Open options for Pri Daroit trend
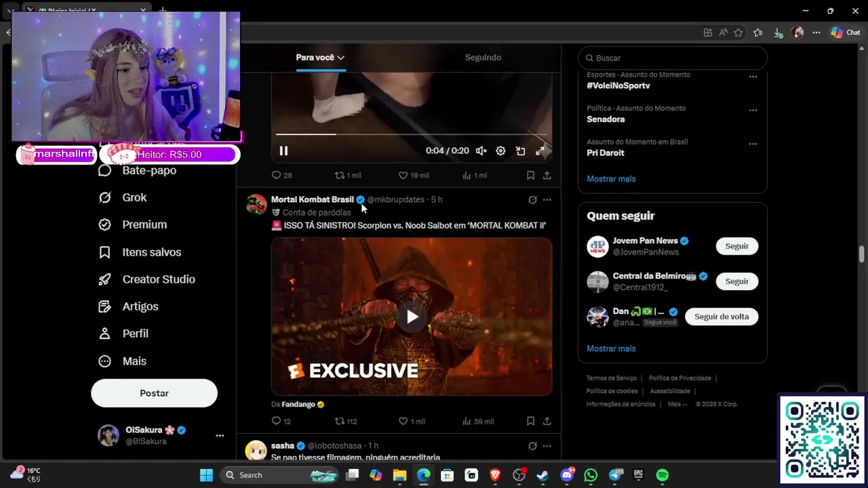This screenshot has height=488, width=868. (x=753, y=144)
